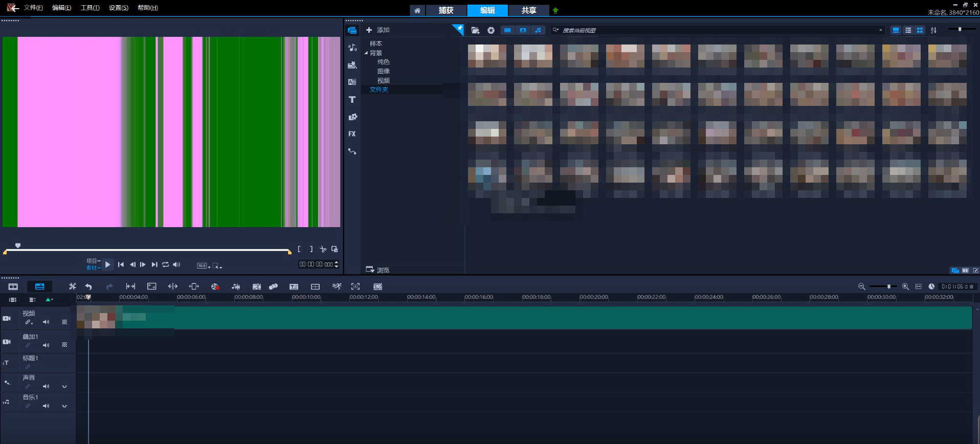The height and width of the screenshot is (444, 980).
Task: Click the import media files folder icon
Action: point(475,30)
